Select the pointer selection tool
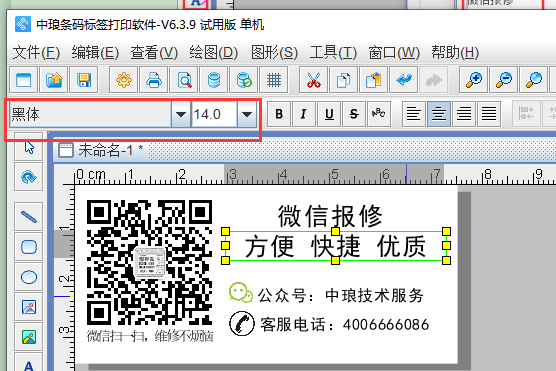This screenshot has width=556, height=371. point(29,147)
